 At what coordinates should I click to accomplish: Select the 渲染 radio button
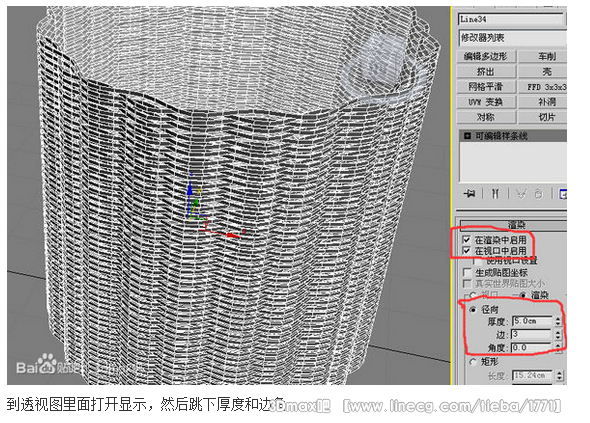[523, 295]
